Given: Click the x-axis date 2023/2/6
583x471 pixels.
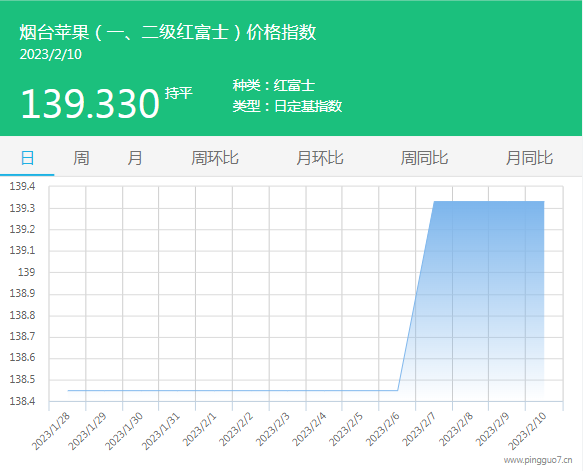Looking at the screenshot, I should pos(383,429).
